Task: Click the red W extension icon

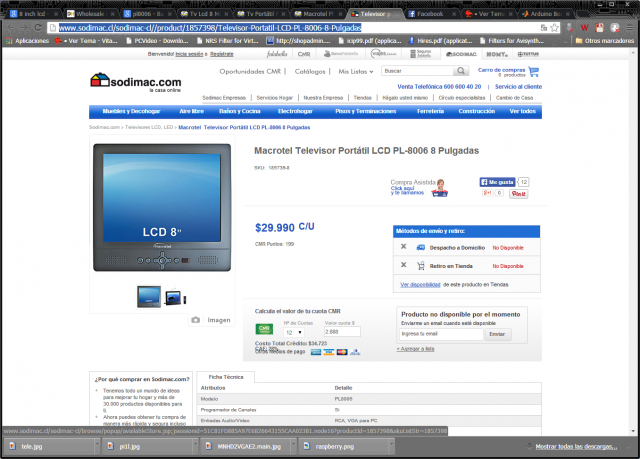Action: point(584,28)
